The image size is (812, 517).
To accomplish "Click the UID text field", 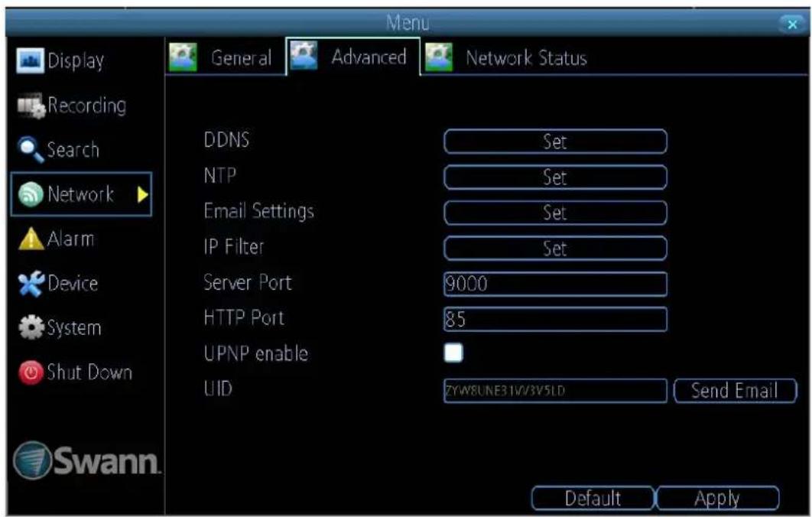I will (555, 391).
